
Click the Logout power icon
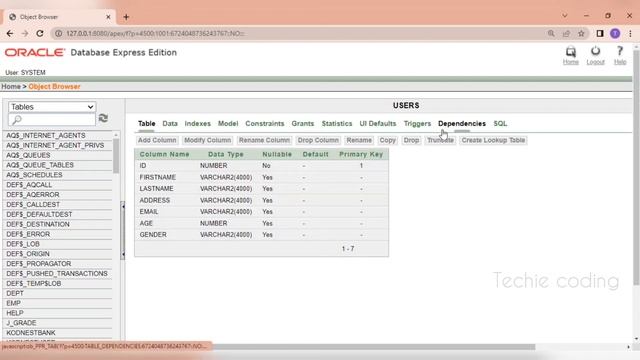(596, 51)
